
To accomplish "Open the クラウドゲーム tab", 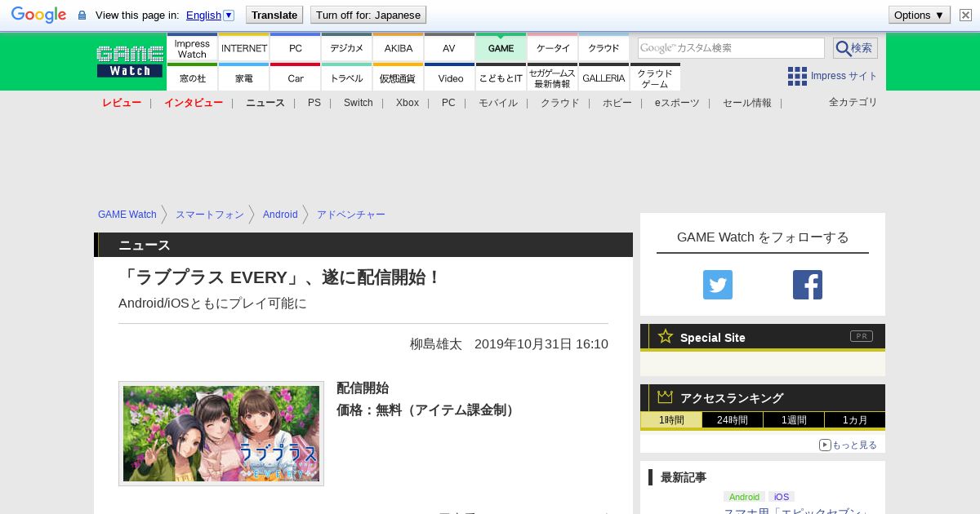I will click(655, 78).
